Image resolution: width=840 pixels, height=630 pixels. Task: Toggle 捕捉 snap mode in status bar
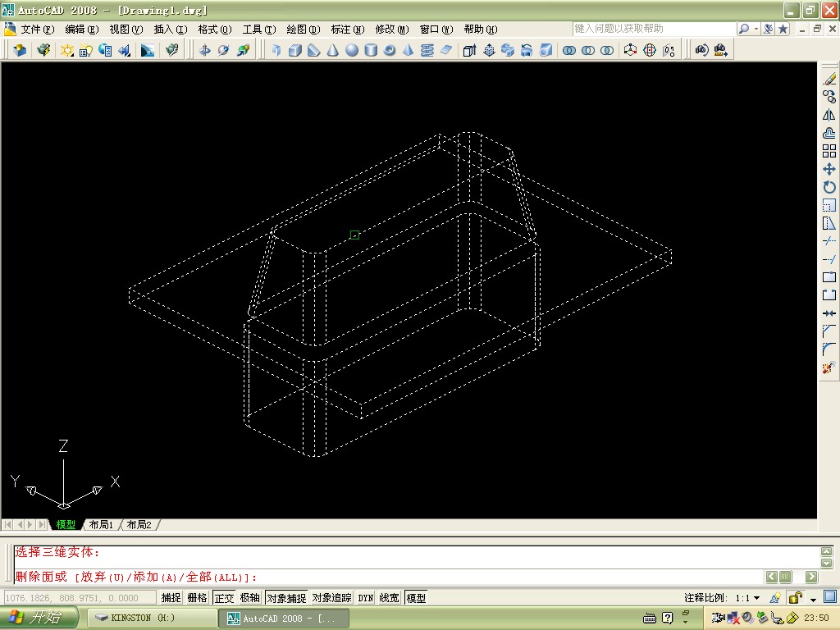pyautogui.click(x=171, y=597)
